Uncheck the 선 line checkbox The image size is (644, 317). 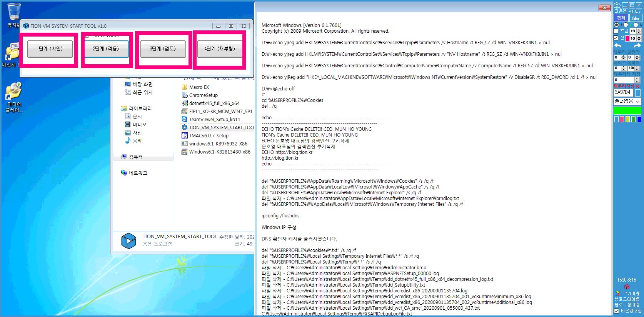[x=616, y=38]
